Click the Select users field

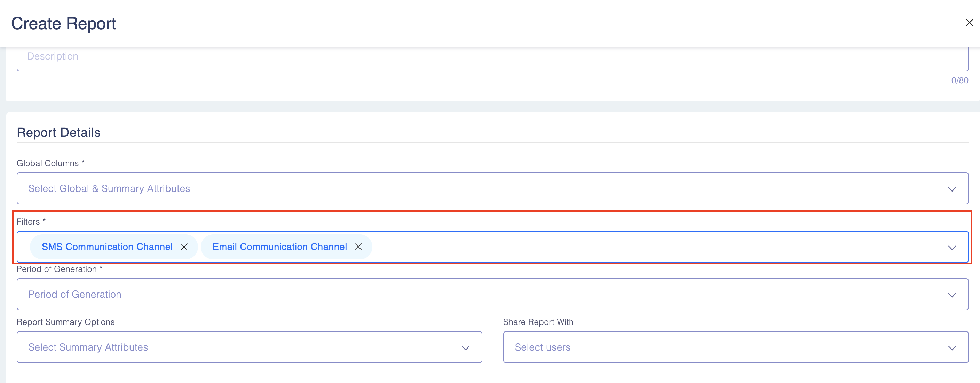543,347
